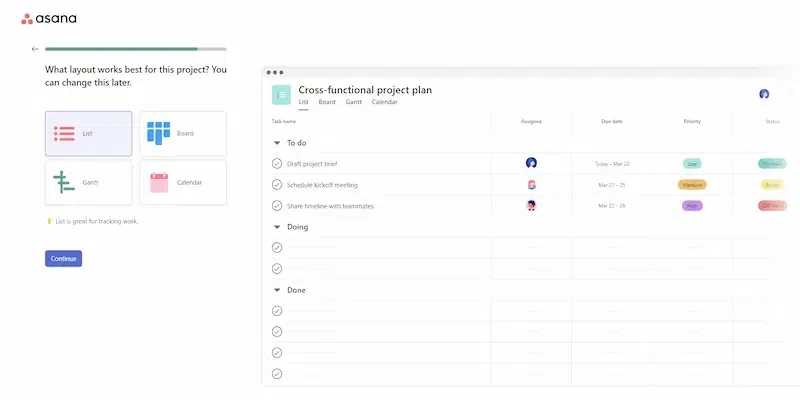This screenshot has height=400, width=800.
Task: Click the Due date column header
Action: pos(612,121)
